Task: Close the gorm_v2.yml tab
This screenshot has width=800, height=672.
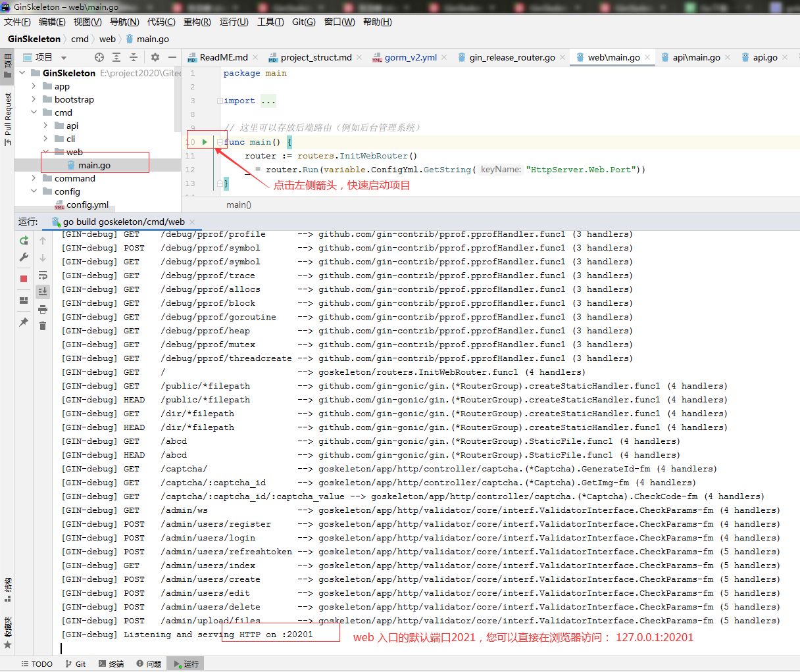Action: coord(444,57)
